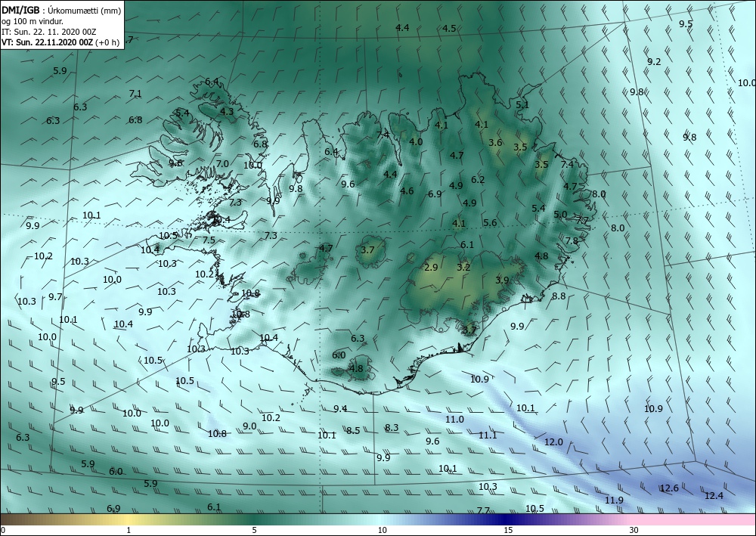Click the 4.6 value on the map
The image size is (756, 536).
(x=407, y=191)
